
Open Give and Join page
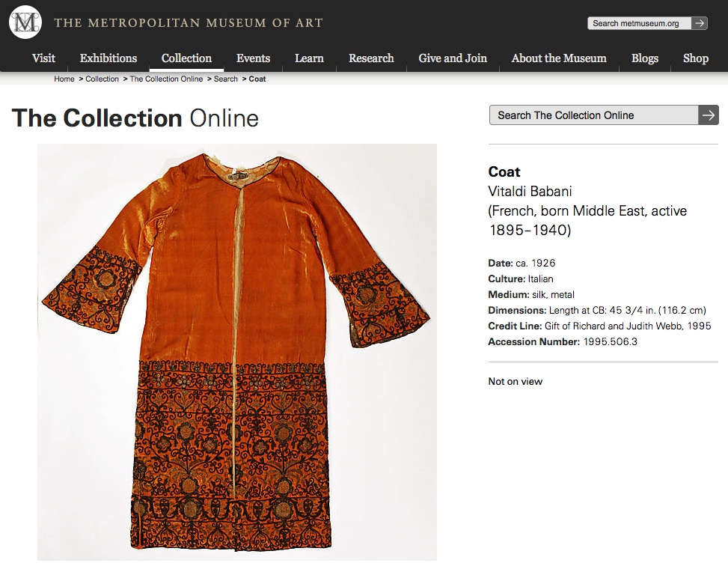(453, 58)
